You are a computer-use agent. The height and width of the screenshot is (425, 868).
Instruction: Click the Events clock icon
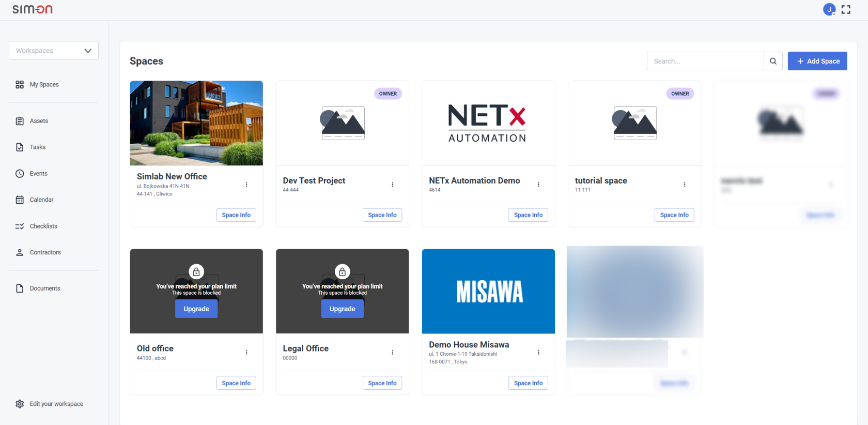20,174
